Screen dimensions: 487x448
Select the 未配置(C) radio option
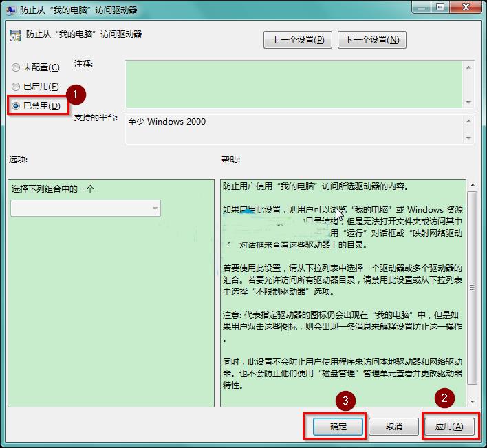(17, 67)
